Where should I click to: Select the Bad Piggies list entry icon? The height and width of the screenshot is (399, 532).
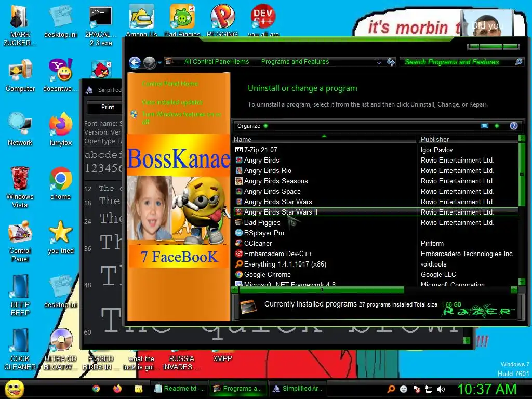pyautogui.click(x=239, y=222)
